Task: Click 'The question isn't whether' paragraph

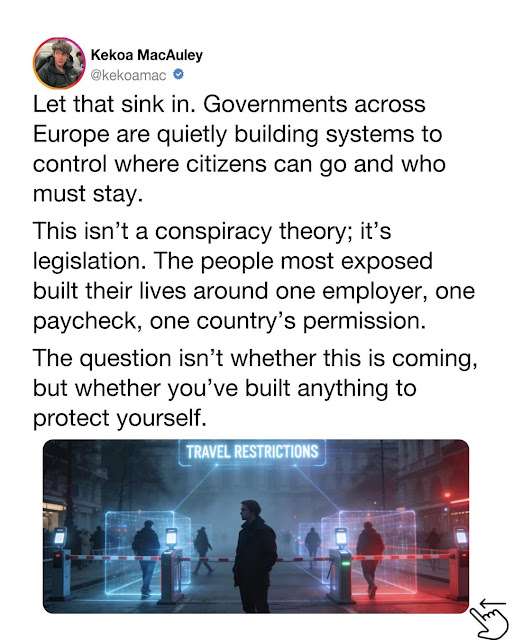Action: (x=255, y=388)
